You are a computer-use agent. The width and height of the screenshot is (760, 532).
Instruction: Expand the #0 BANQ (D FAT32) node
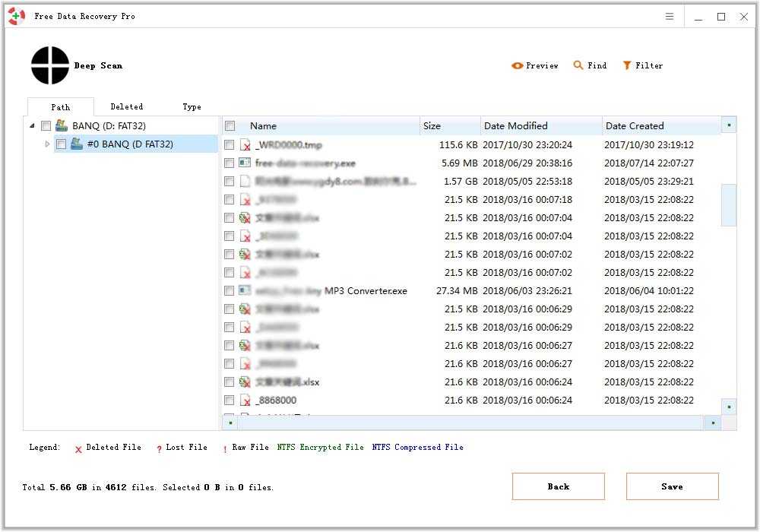[x=47, y=144]
